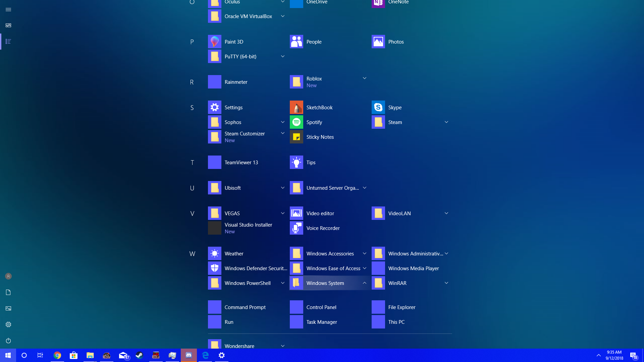This screenshot has height=362, width=644.
Task: Expand the Ubisoft folder
Action: (283, 188)
